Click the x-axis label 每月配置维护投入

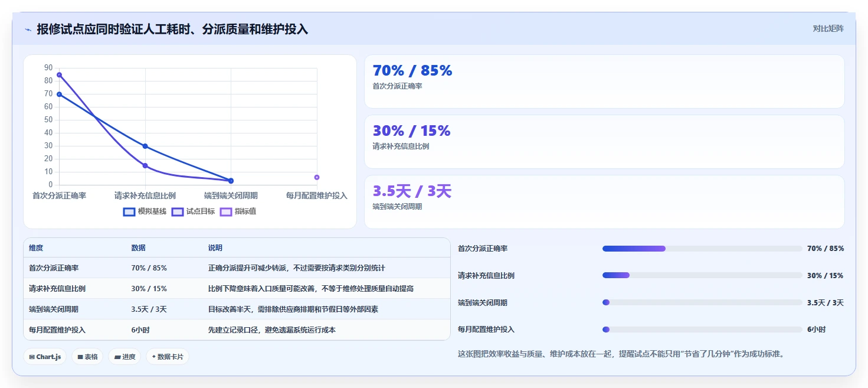coord(317,195)
